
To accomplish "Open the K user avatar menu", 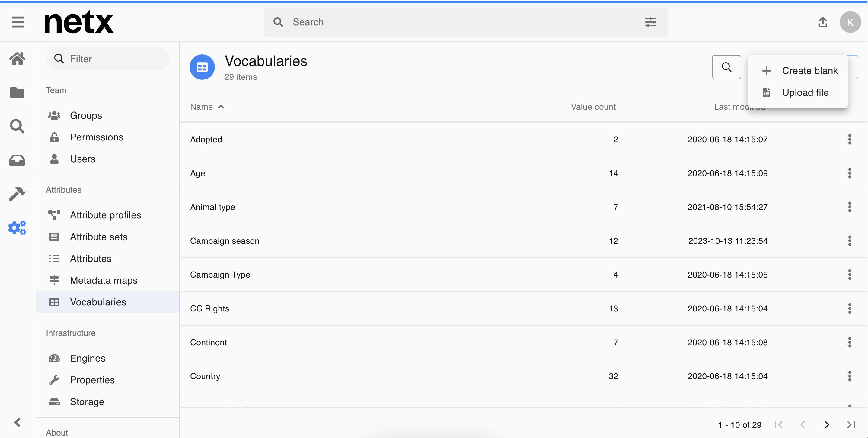I will 850,22.
